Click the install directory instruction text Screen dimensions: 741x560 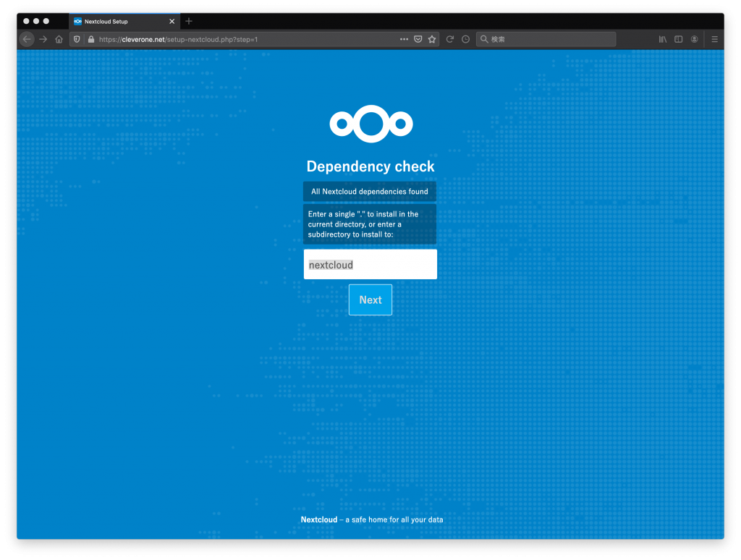tap(370, 224)
